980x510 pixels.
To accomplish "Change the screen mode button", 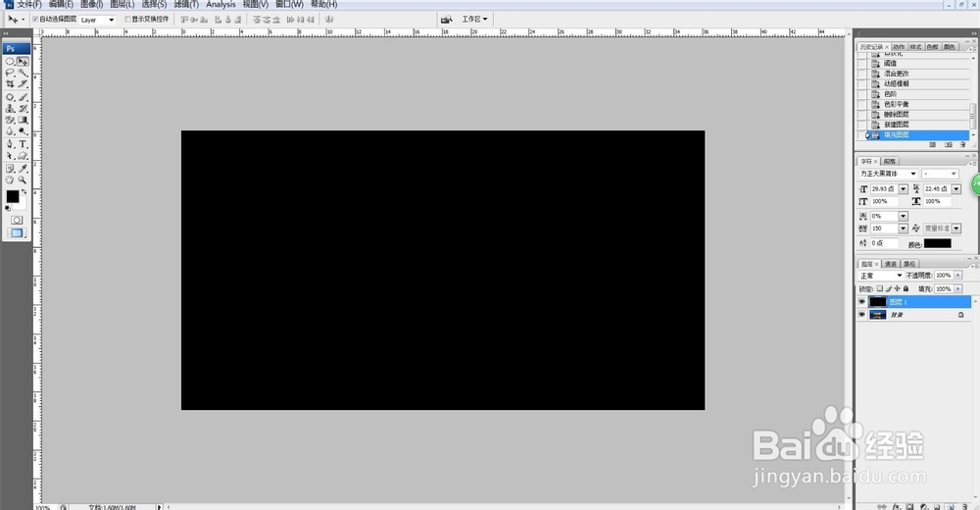I will [x=17, y=232].
